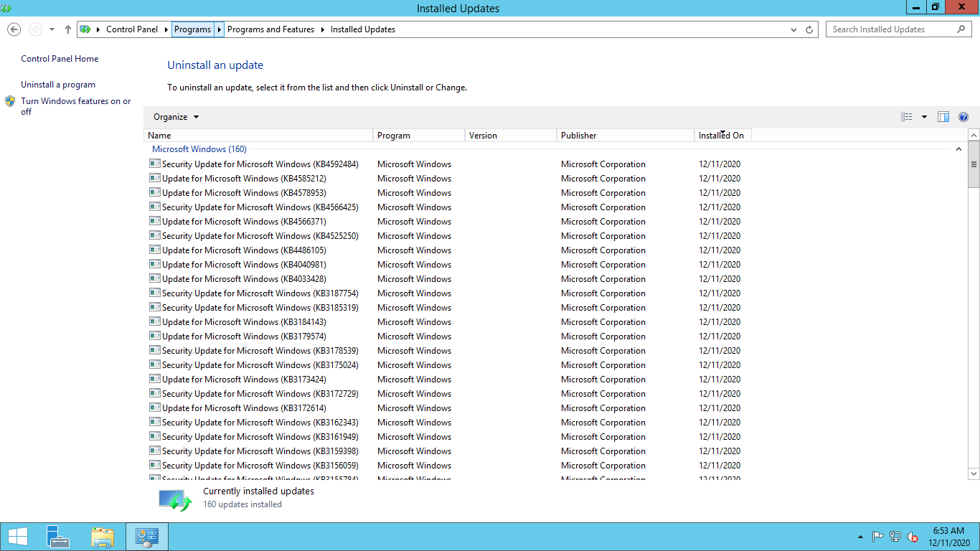Select Security Update KB4592484 icon
The height and width of the screenshot is (551, 980).
click(x=154, y=164)
